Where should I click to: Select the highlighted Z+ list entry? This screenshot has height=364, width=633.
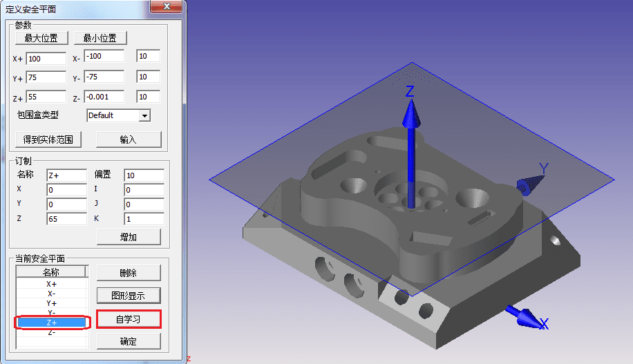point(52,323)
